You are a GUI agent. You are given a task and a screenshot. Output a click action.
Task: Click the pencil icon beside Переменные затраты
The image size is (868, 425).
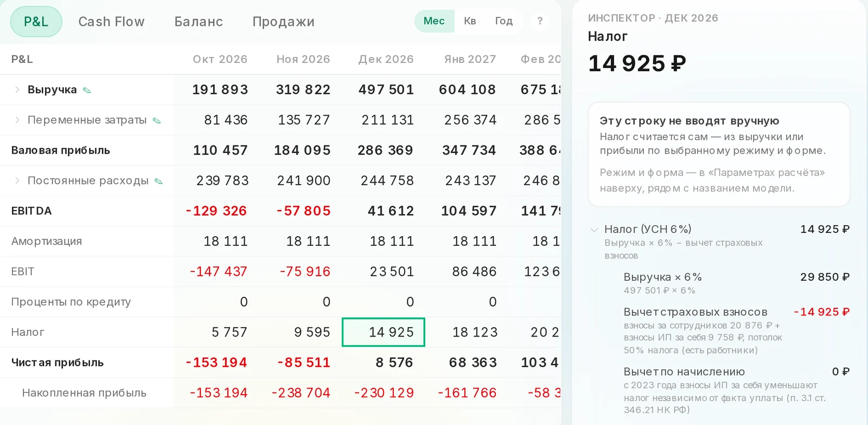pos(157,120)
